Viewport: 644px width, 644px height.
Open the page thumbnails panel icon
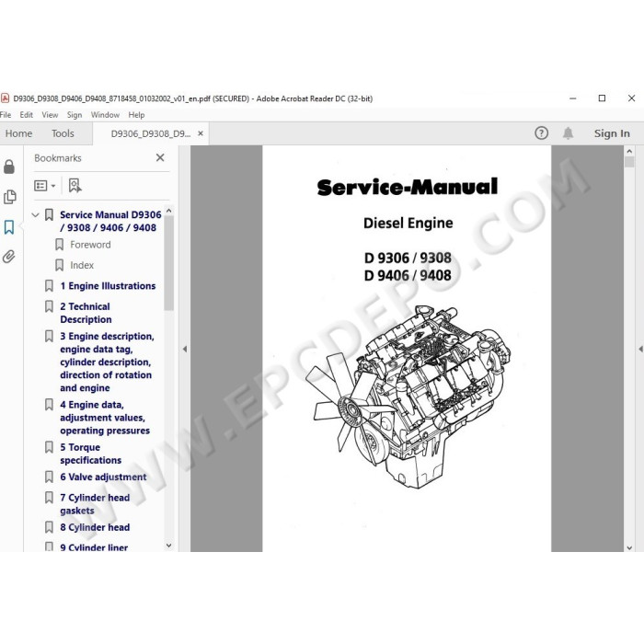(x=10, y=197)
